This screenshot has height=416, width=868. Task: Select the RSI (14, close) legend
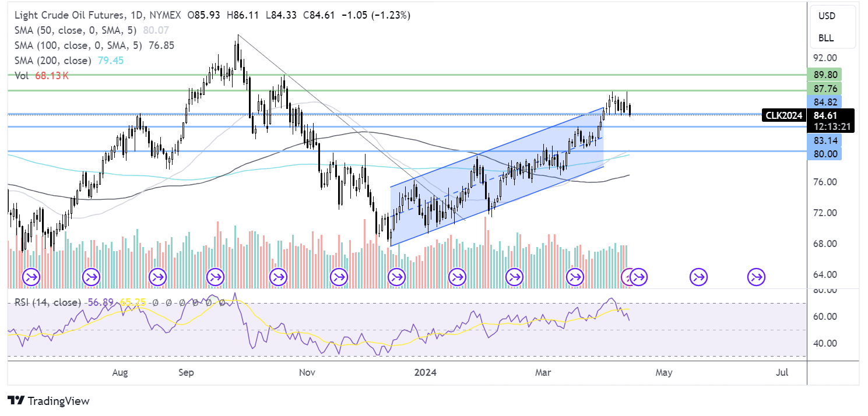pyautogui.click(x=48, y=302)
